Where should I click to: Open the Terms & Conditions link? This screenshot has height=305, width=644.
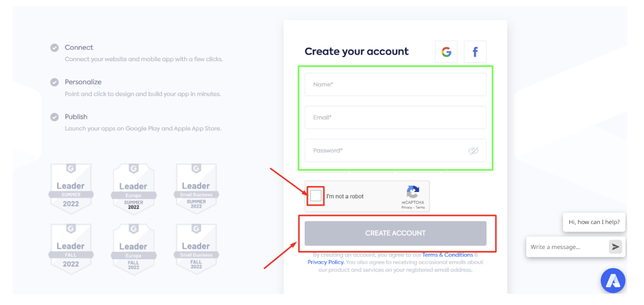[447, 255]
